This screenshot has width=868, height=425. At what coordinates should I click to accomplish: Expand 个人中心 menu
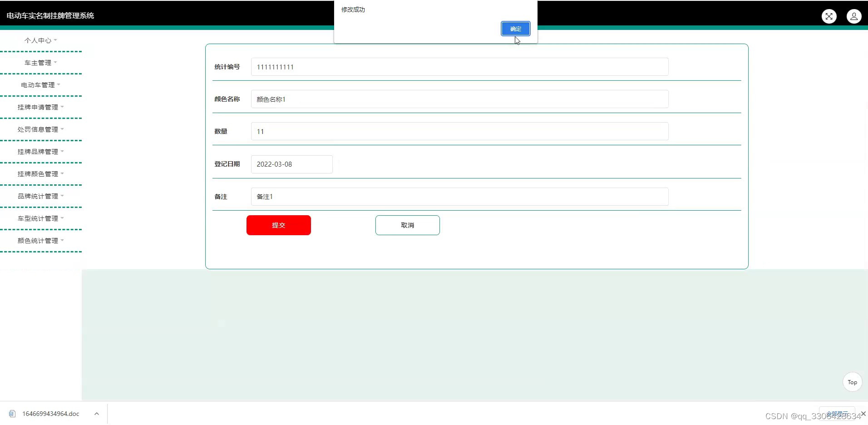41,40
